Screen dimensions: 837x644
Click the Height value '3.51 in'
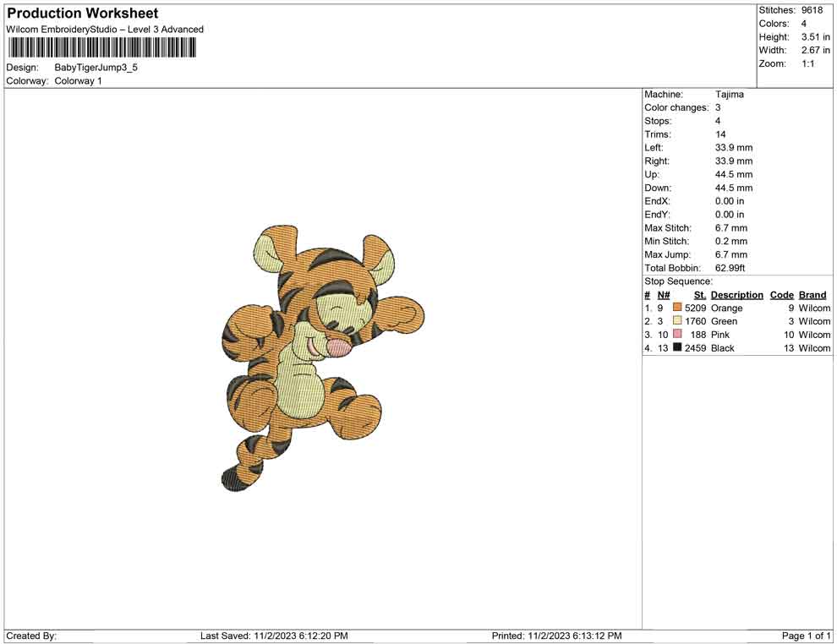[815, 37]
